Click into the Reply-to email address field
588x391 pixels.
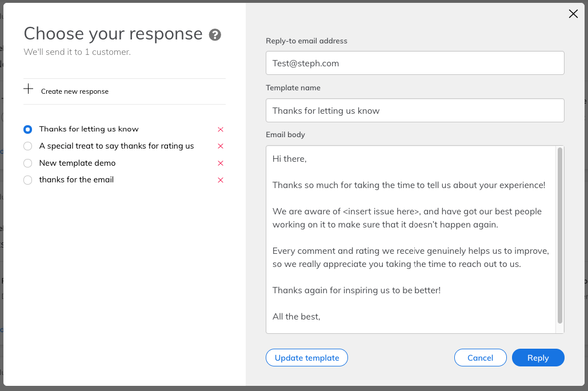coord(415,63)
